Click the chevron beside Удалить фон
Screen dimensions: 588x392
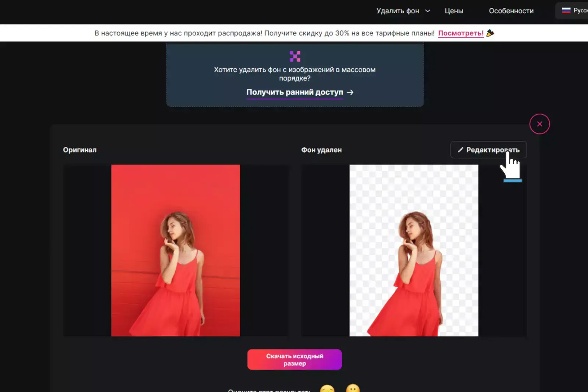[x=428, y=11]
